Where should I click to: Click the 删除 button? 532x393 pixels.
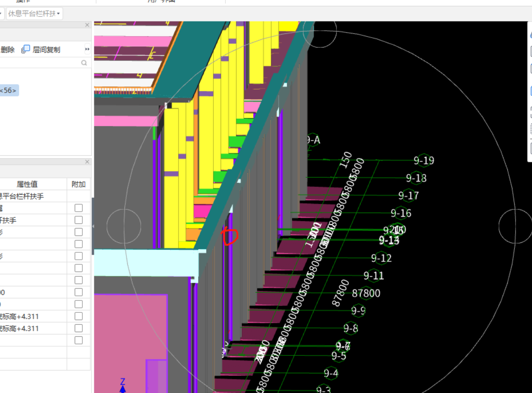(x=8, y=49)
